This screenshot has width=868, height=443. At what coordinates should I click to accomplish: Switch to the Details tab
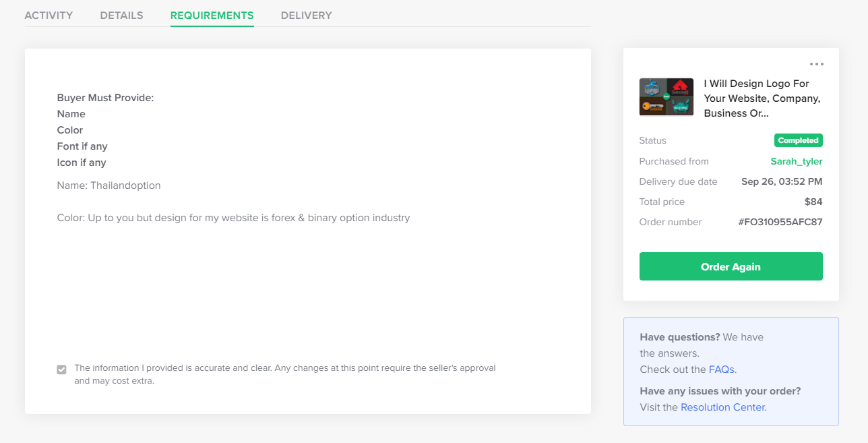pyautogui.click(x=121, y=15)
